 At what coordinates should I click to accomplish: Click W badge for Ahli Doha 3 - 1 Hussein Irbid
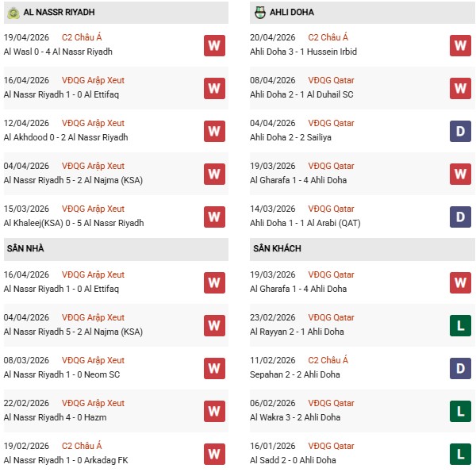pyautogui.click(x=460, y=45)
